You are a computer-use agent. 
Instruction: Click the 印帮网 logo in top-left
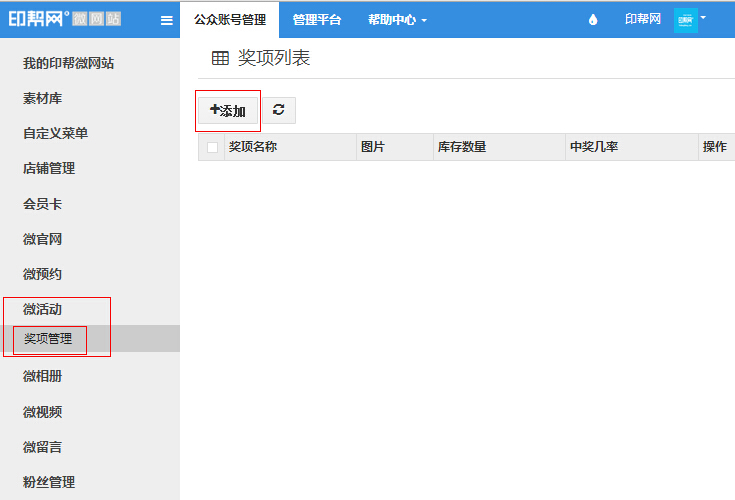[x=66, y=19]
